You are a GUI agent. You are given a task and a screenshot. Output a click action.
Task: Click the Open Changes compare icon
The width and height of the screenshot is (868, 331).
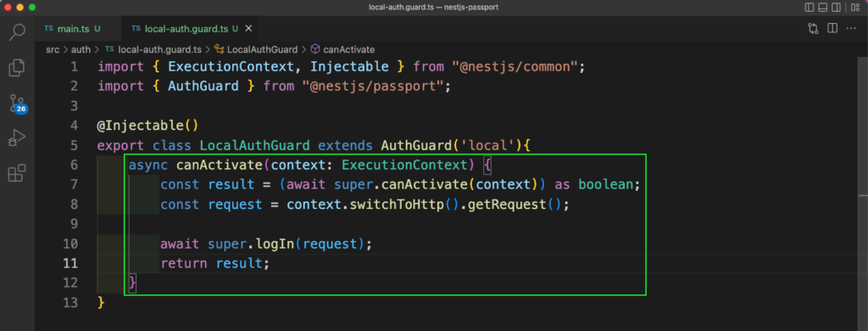813,28
